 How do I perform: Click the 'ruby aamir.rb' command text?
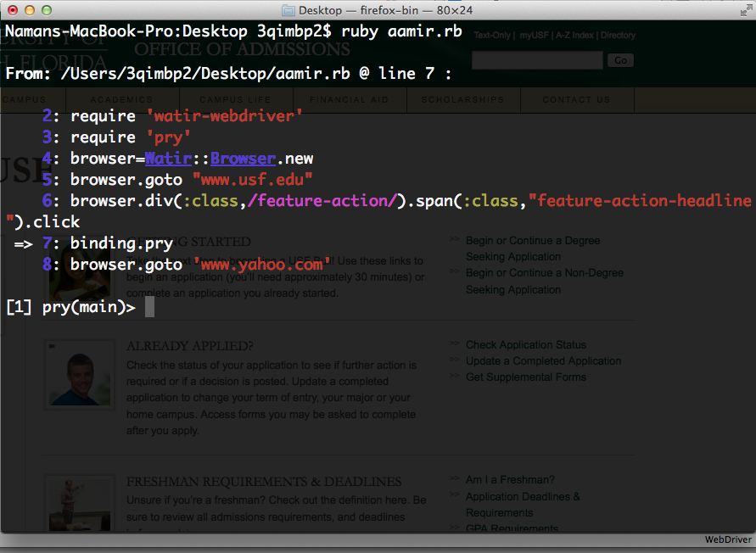click(x=401, y=32)
